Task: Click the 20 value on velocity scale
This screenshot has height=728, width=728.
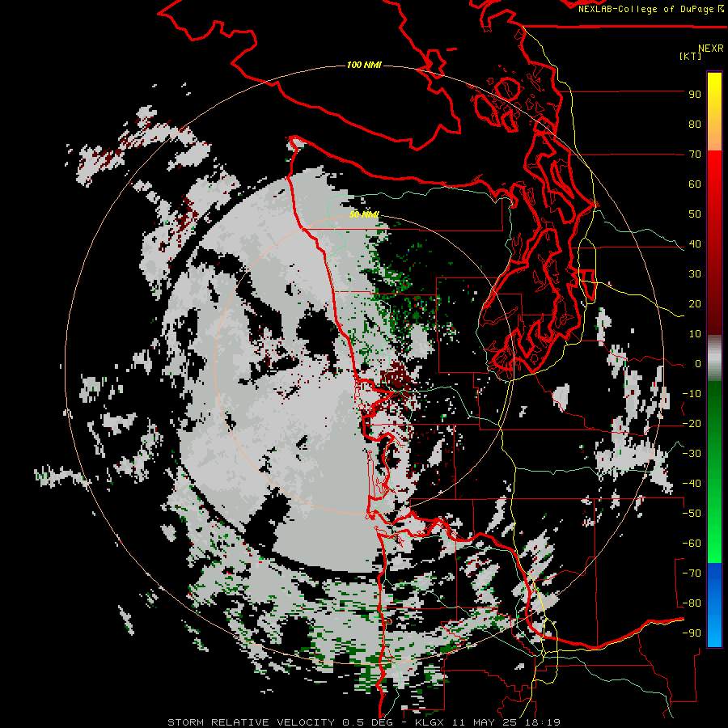Action: pos(695,304)
